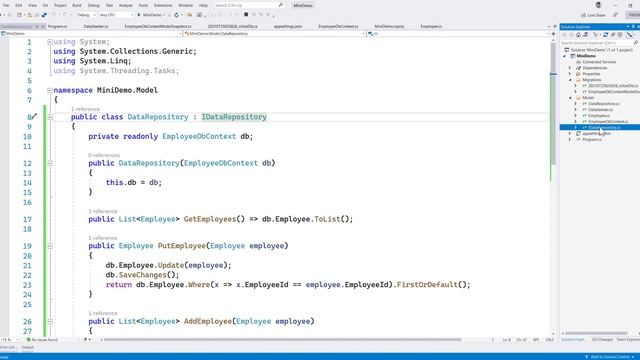Click the Save All toolbar icon
Screen dimensions: 640x360
[44, 15]
